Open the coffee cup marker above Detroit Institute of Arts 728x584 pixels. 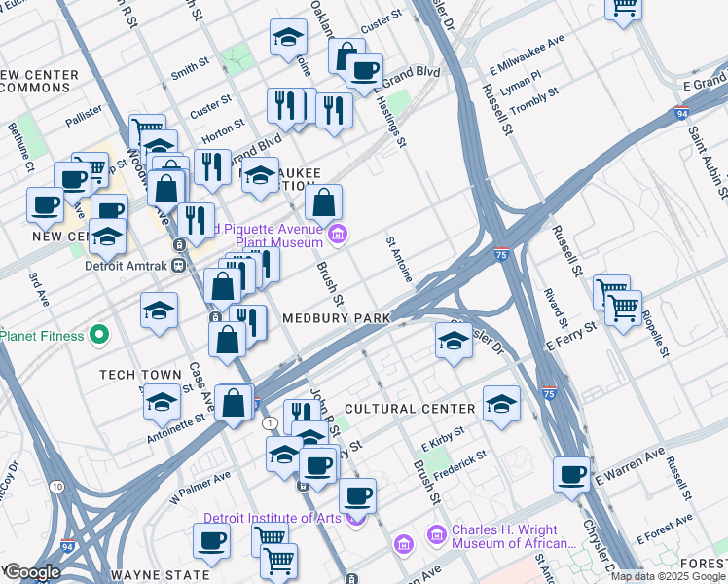(357, 497)
